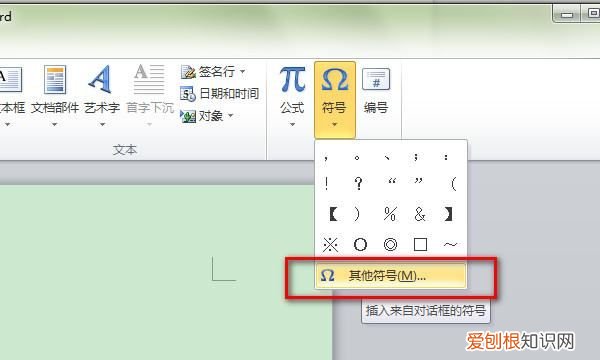Expand the 艺术字 dropdown arrow

coord(102,124)
